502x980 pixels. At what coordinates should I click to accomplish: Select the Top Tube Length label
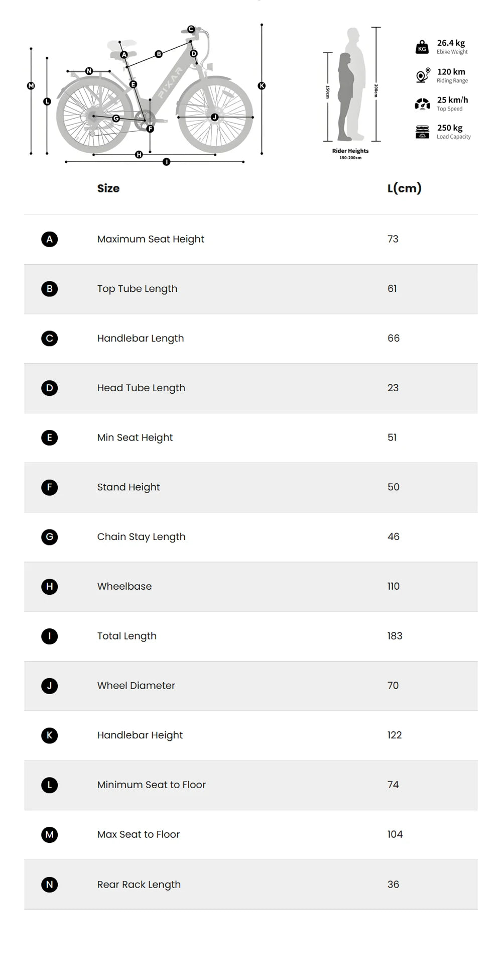click(137, 289)
